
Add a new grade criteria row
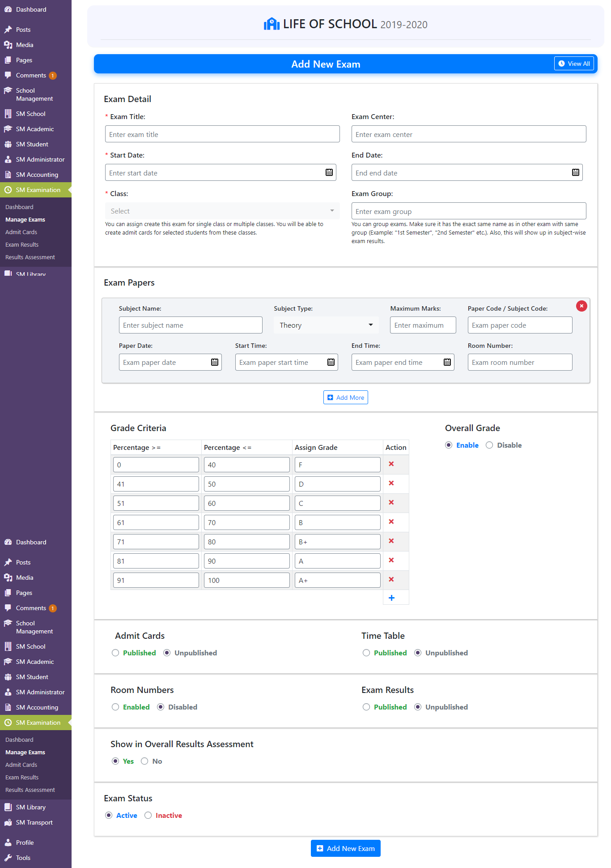(391, 598)
